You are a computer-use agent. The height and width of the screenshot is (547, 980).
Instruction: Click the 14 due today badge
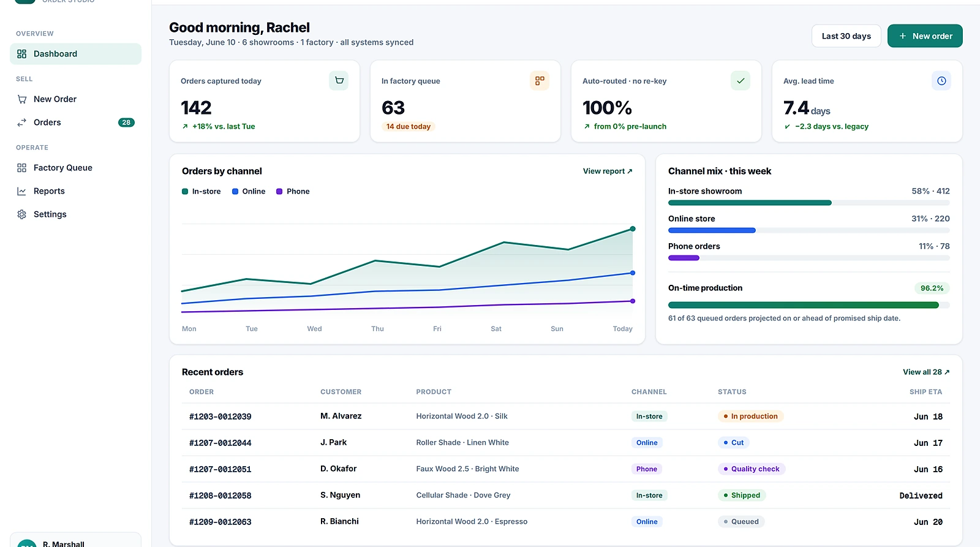[409, 127]
